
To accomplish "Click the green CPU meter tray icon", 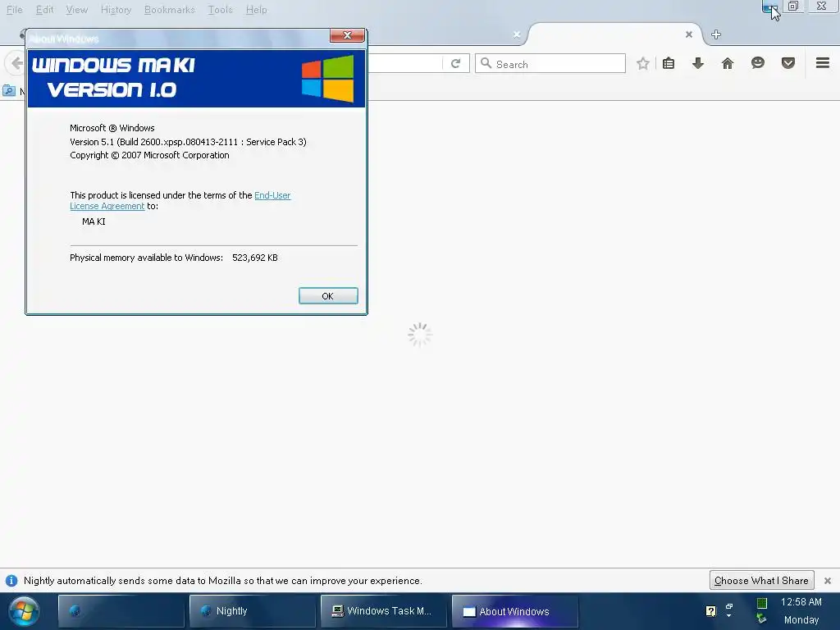I will click(x=762, y=603).
